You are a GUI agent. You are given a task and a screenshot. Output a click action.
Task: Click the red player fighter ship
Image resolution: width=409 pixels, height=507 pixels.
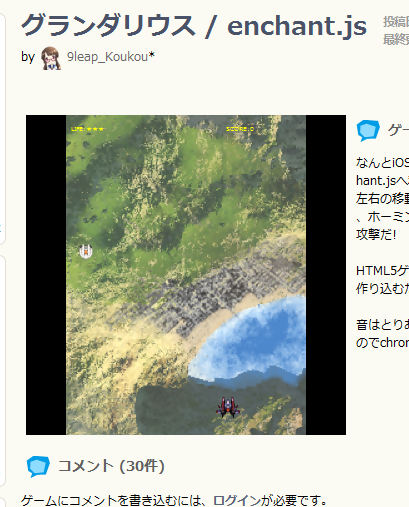pyautogui.click(x=228, y=407)
